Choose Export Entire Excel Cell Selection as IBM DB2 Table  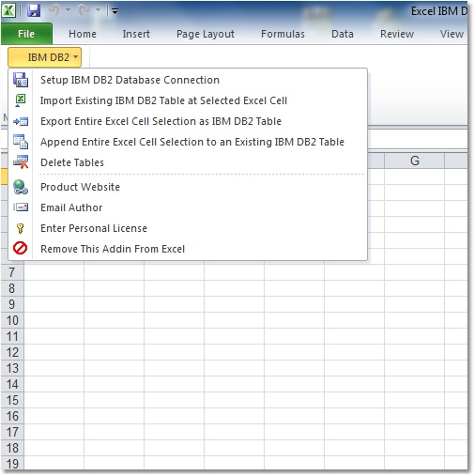point(161,121)
